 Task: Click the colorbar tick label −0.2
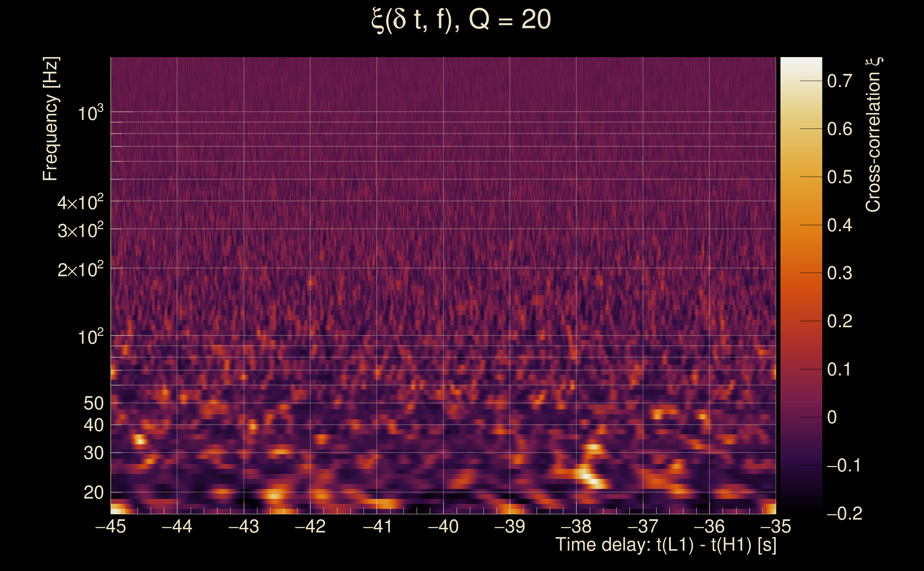pos(844,514)
